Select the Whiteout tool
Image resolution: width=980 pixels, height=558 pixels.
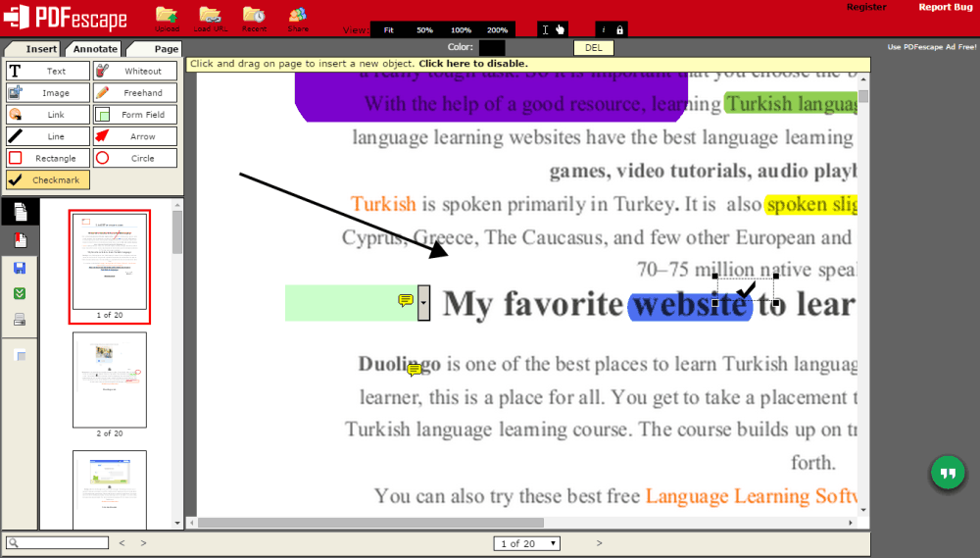[x=135, y=71]
